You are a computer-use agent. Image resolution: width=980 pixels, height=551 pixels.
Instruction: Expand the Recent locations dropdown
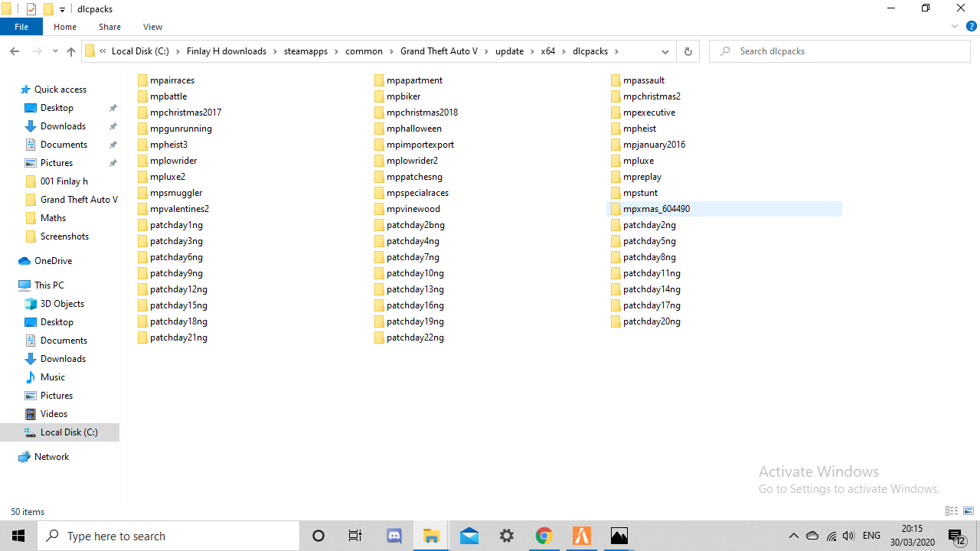pyautogui.click(x=55, y=51)
